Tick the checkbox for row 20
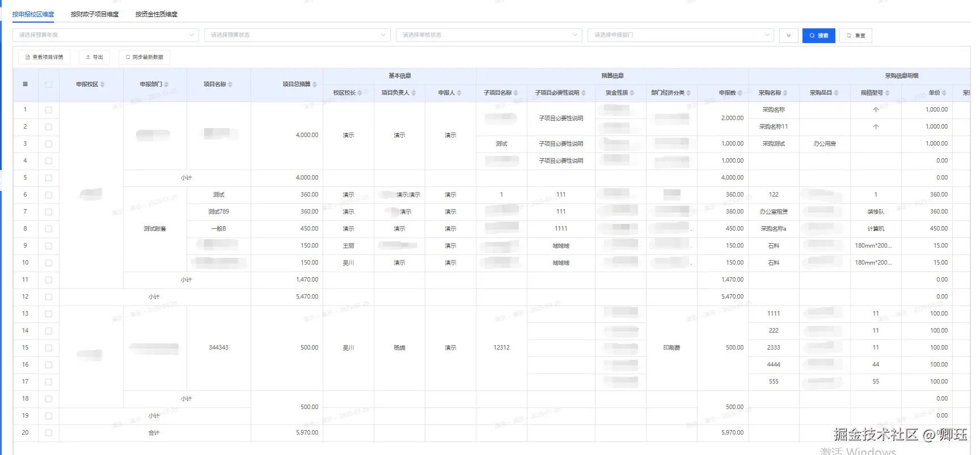The height and width of the screenshot is (455, 980). pyautogui.click(x=48, y=433)
